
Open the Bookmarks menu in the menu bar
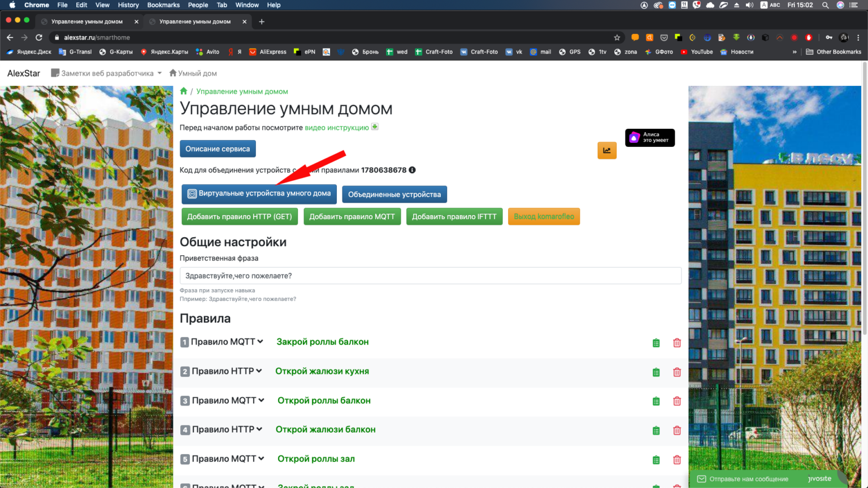pyautogui.click(x=163, y=5)
